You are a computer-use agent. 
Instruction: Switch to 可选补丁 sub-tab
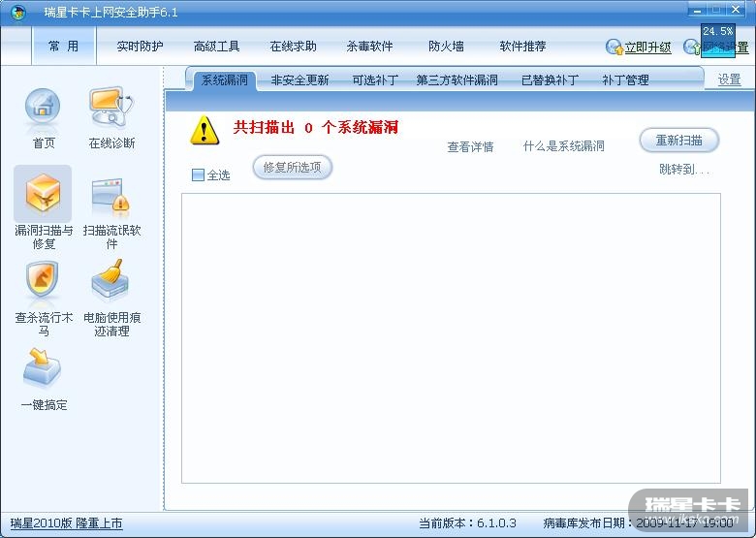tap(375, 80)
